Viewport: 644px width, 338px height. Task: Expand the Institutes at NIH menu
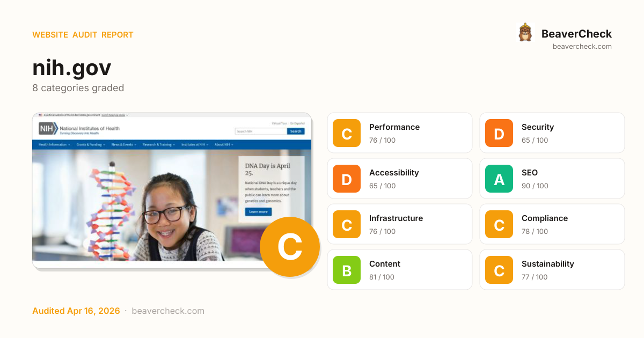click(195, 144)
